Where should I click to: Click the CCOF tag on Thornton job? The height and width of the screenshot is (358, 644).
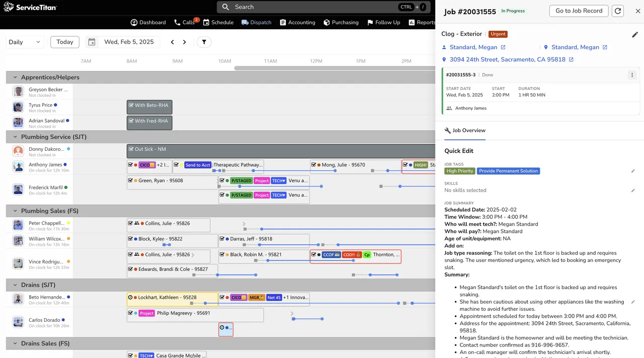331,255
